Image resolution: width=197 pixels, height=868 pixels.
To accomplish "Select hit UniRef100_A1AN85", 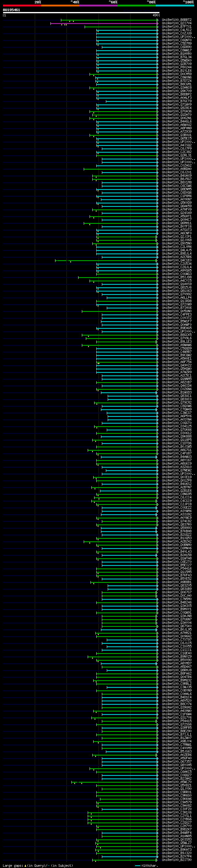I will pos(176,836).
